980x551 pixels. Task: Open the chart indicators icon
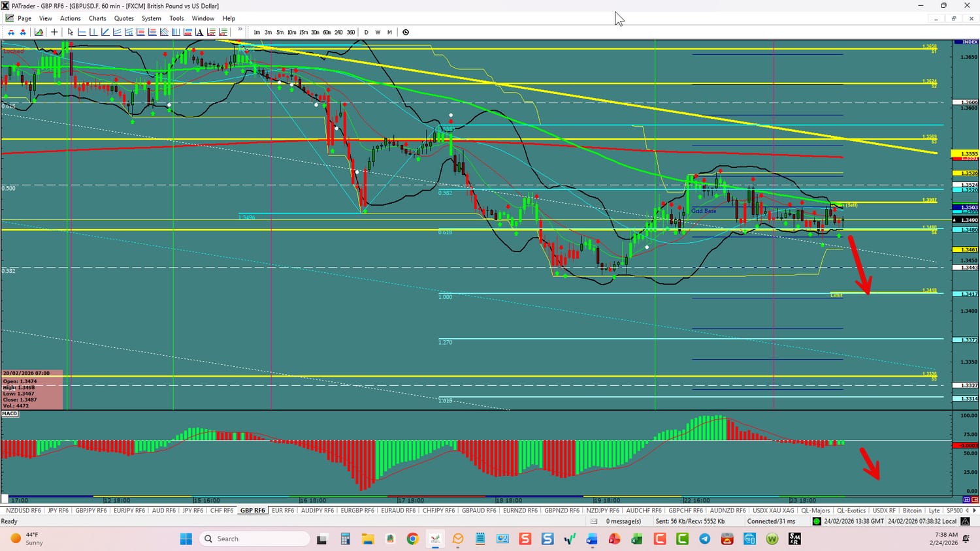[x=39, y=32]
